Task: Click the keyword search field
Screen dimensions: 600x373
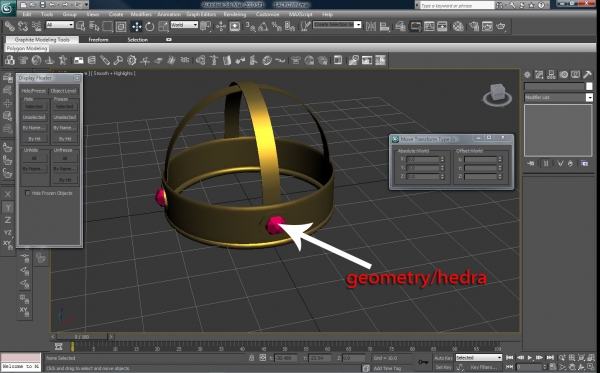Action: 457,5
